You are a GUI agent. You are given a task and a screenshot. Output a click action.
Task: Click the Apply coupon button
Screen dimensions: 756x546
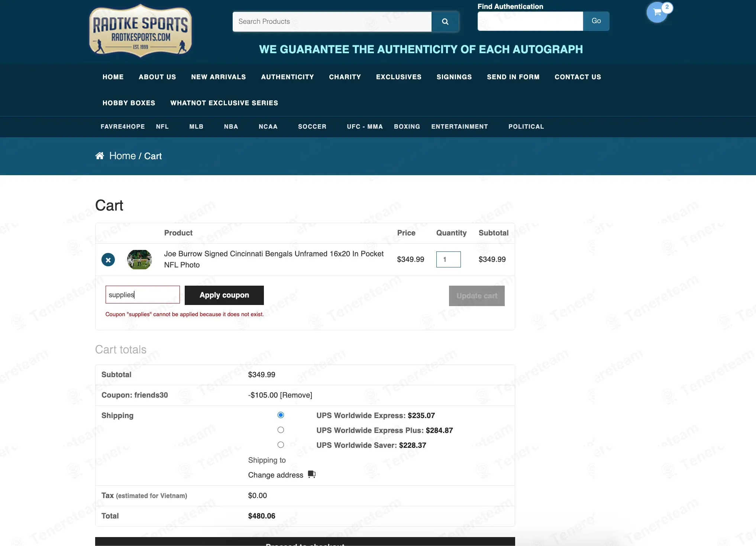(224, 295)
